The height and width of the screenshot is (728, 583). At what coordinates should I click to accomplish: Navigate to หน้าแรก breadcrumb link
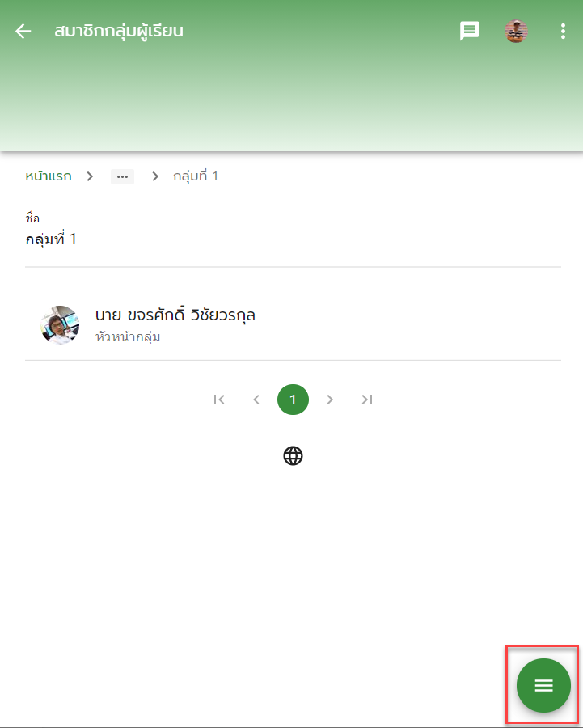point(49,176)
